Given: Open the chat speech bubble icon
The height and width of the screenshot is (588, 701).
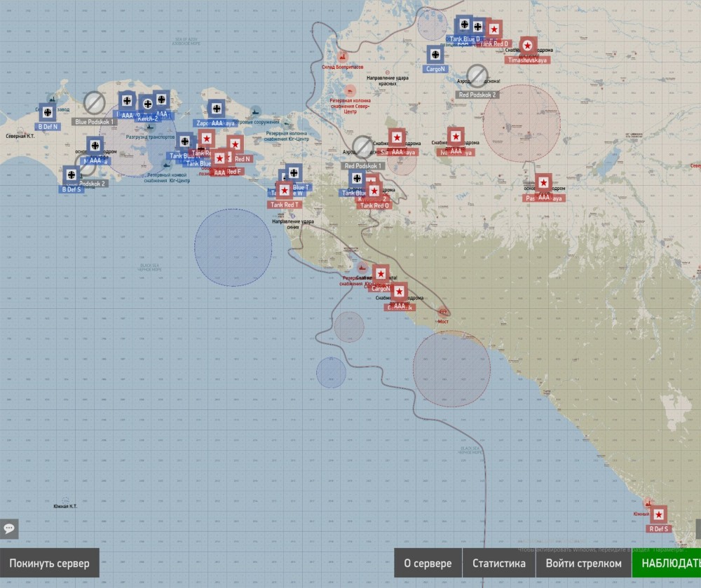Looking at the screenshot, I should (x=9, y=528).
